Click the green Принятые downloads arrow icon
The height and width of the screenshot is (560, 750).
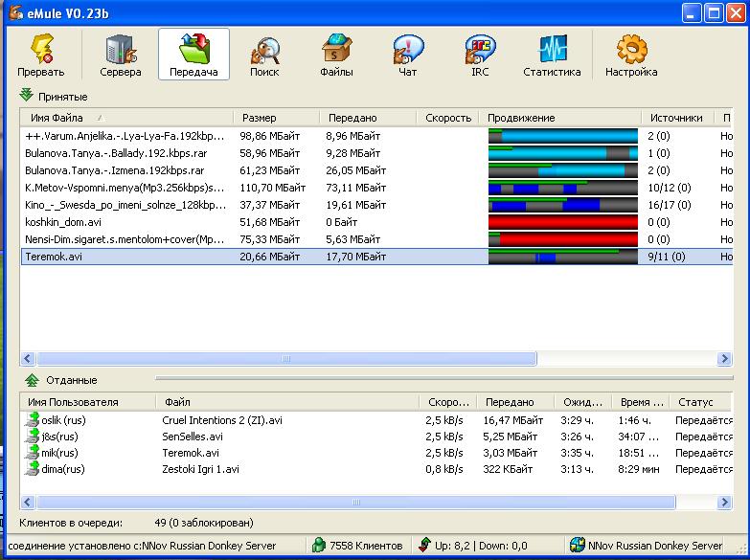click(26, 95)
